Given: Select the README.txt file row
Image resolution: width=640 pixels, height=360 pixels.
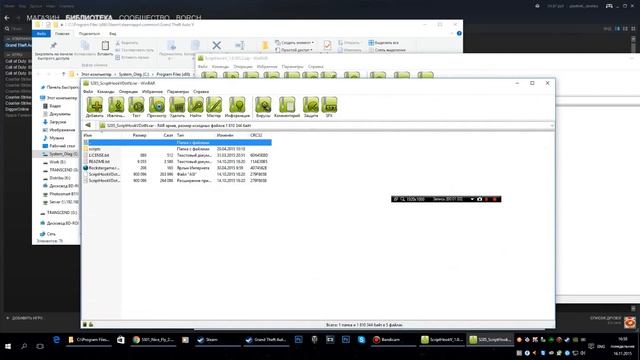Looking at the screenshot, I should pyautogui.click(x=177, y=162).
